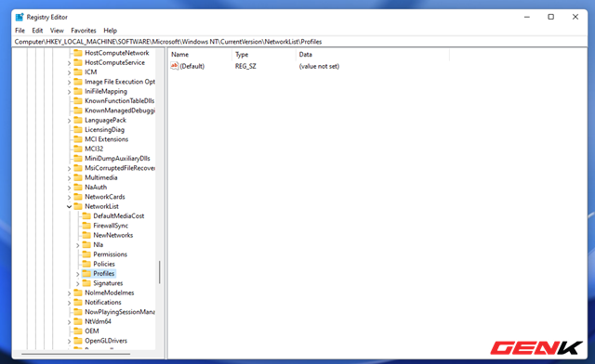Click the tree pane vertical scrollbar thumb
Viewport: 595px width, 364px height.
(160, 272)
